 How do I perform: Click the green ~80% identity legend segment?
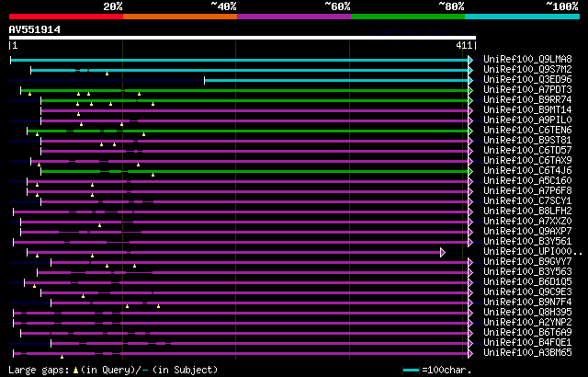pos(408,17)
